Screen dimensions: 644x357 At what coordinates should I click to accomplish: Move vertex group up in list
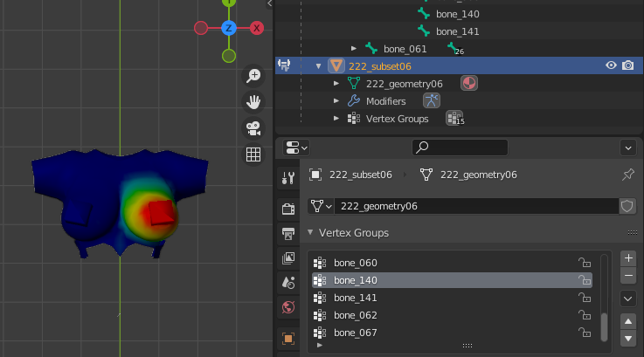(628, 321)
